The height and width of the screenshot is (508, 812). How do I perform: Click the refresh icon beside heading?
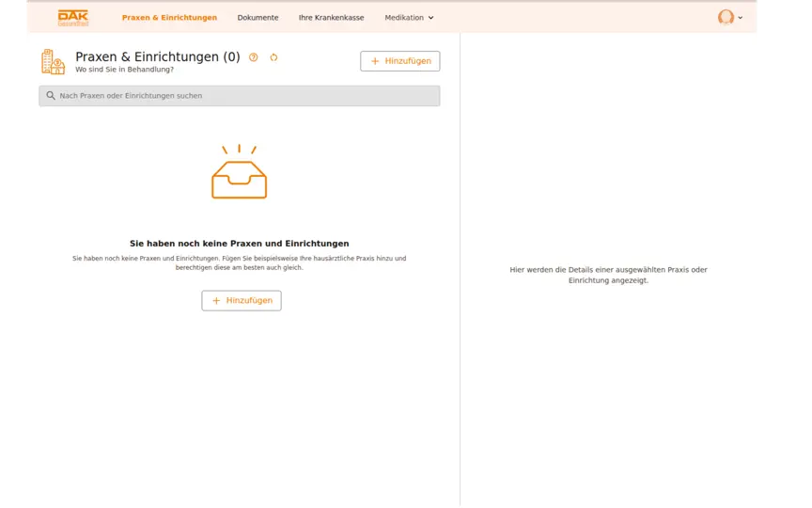[x=273, y=57]
